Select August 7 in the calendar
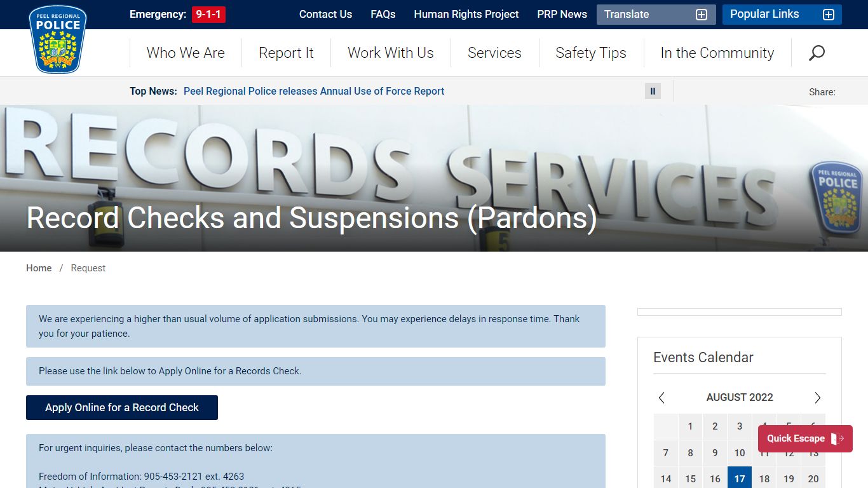The height and width of the screenshot is (488, 868). pos(666,453)
